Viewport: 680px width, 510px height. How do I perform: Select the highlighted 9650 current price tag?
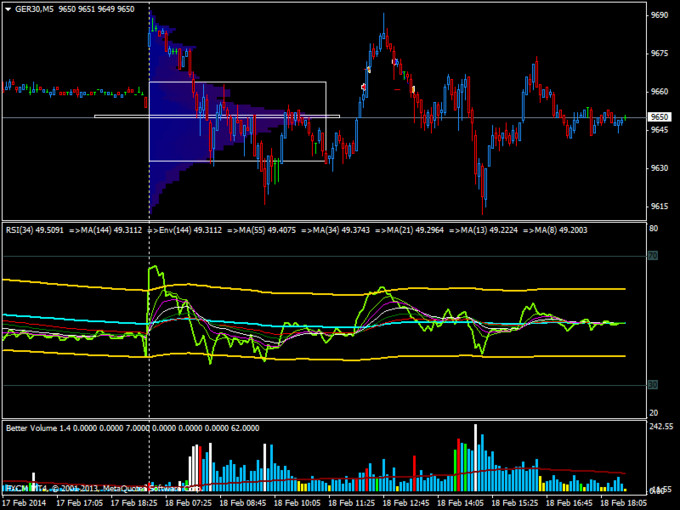658,118
